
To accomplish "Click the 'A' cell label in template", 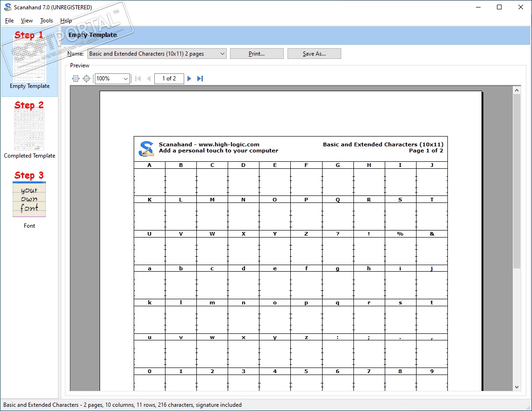I will tap(149, 165).
